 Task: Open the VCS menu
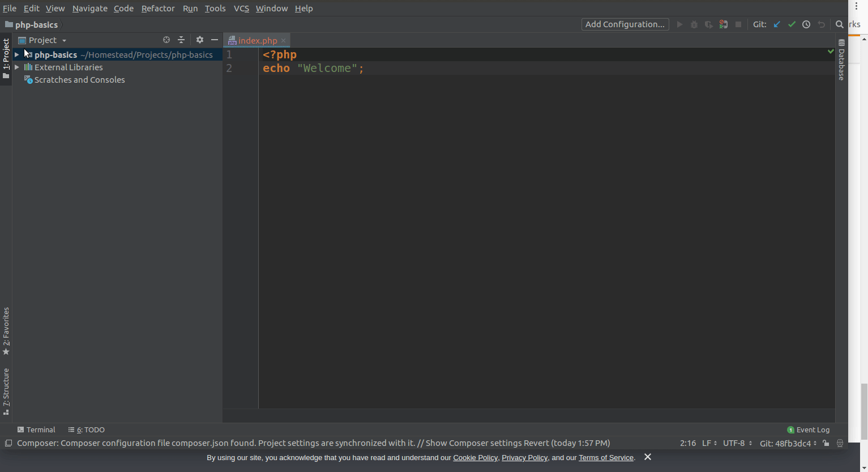click(241, 8)
